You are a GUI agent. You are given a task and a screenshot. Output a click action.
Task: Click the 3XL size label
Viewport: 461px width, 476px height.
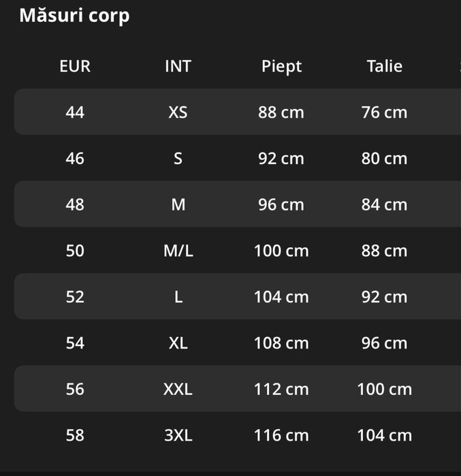coord(178,435)
